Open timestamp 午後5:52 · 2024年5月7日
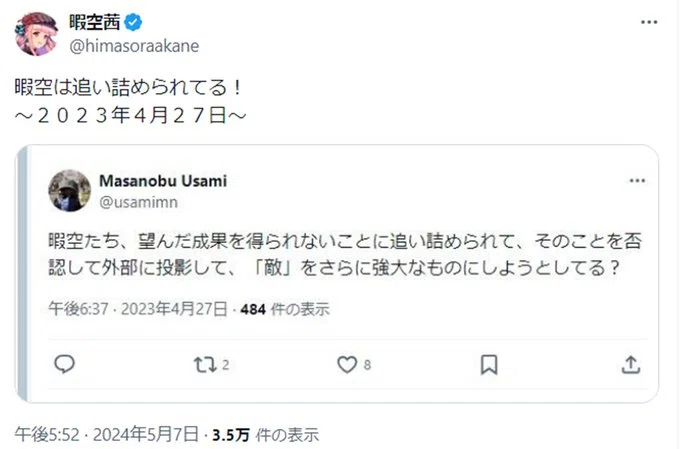This screenshot has height=449, width=680. pyautogui.click(x=107, y=434)
